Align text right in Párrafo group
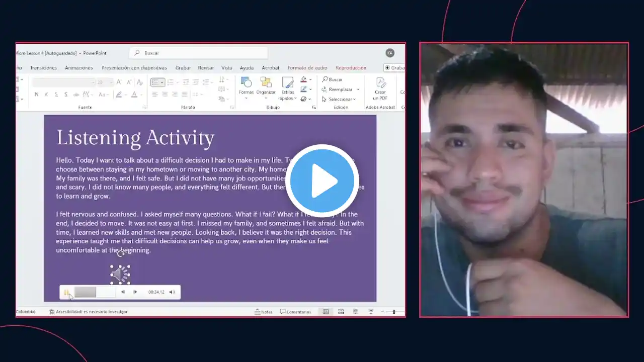The width and height of the screenshot is (644, 362). coord(174,95)
